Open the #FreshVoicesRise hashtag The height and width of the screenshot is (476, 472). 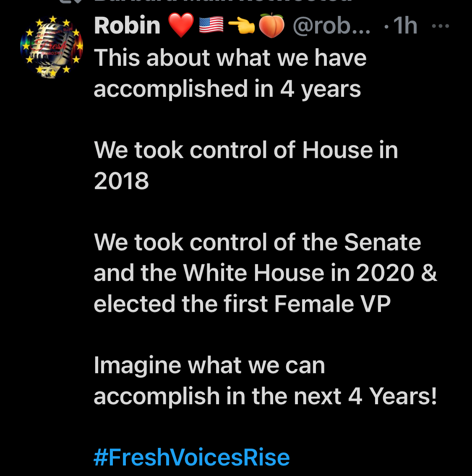coord(192,457)
